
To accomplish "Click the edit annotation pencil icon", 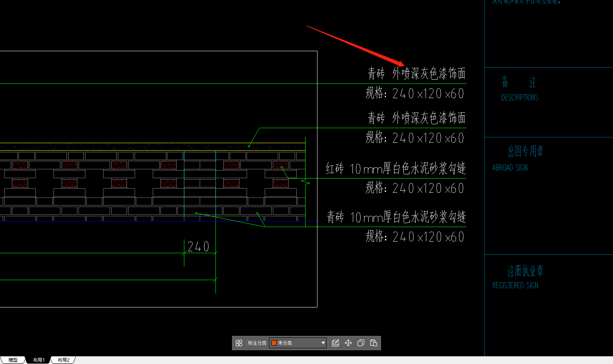I will tap(336, 343).
